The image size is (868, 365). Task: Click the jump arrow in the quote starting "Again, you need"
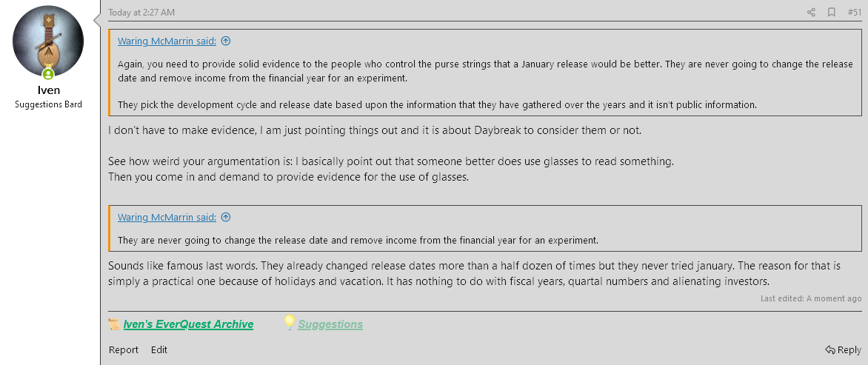(226, 41)
